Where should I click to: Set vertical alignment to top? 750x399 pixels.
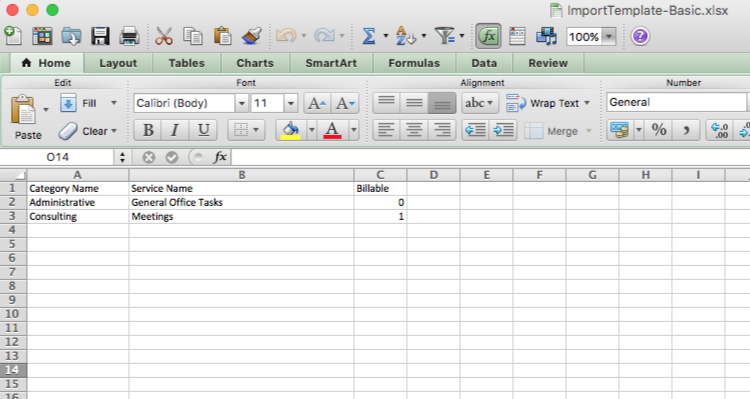pos(386,103)
